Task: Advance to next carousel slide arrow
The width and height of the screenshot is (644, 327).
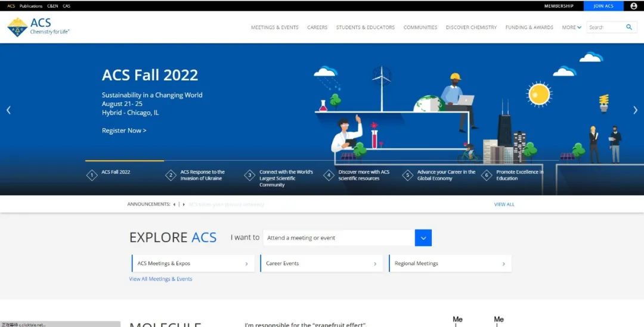Action: (x=635, y=110)
